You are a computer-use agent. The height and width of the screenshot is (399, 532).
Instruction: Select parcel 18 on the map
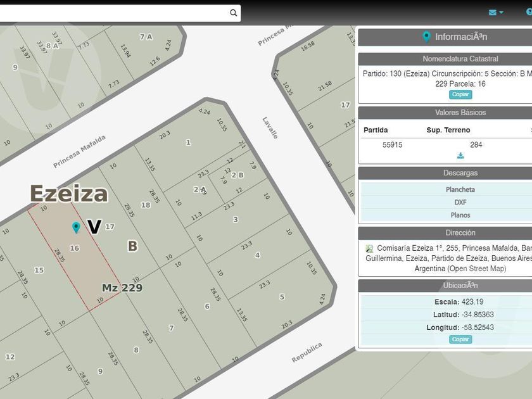145,205
